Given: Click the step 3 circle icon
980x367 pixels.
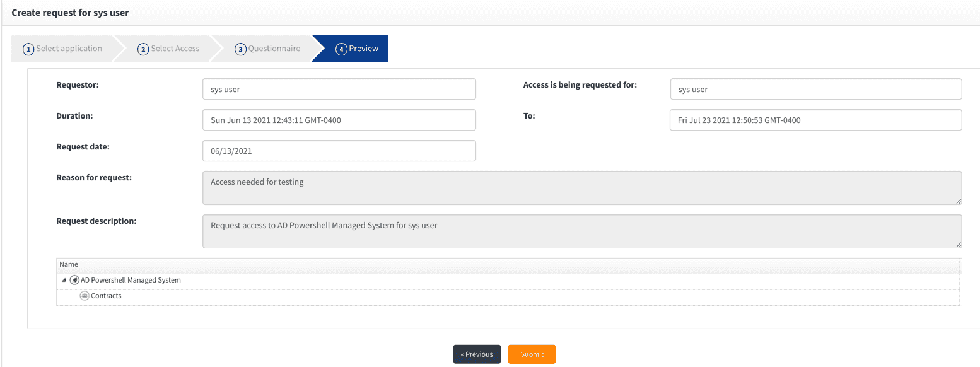Looking at the screenshot, I should click(240, 49).
